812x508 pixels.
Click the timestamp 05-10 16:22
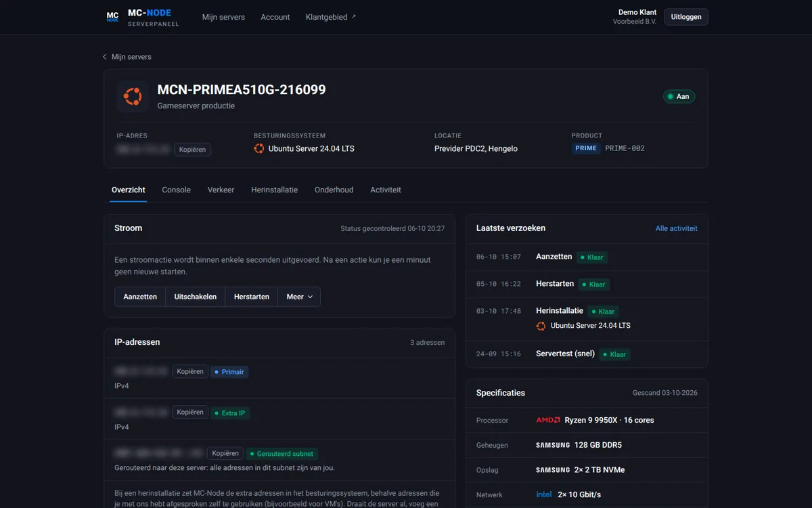(499, 284)
